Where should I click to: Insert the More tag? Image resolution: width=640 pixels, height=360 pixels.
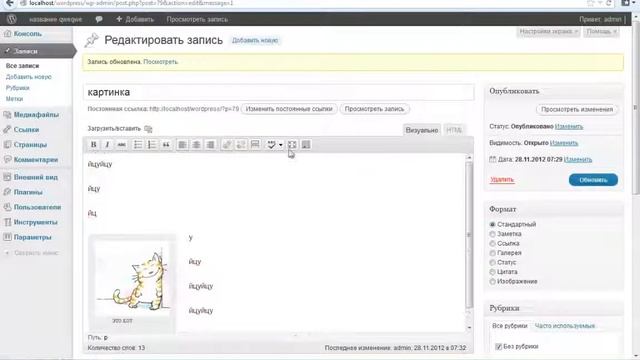(x=255, y=144)
